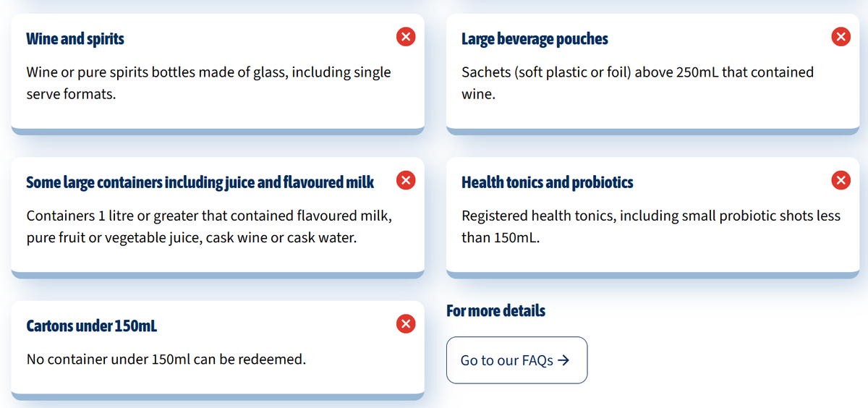
Task: Click the 'No container under 150ml' description
Action: coord(166,360)
